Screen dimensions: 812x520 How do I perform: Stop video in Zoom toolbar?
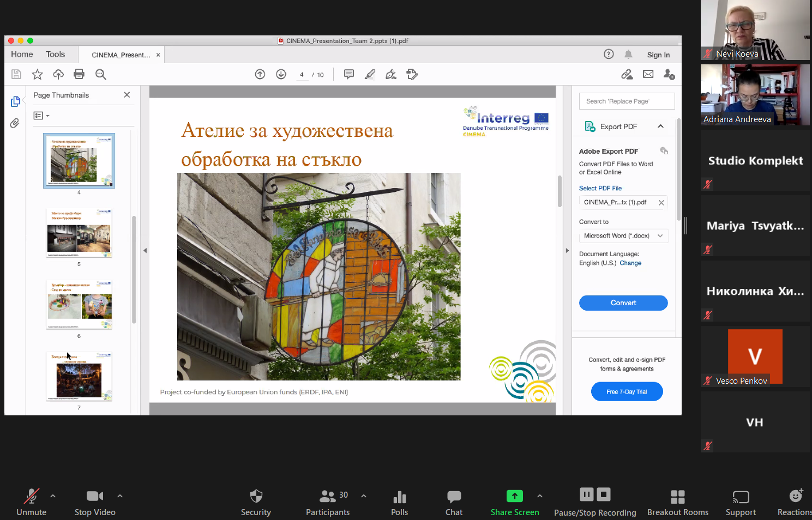95,501
